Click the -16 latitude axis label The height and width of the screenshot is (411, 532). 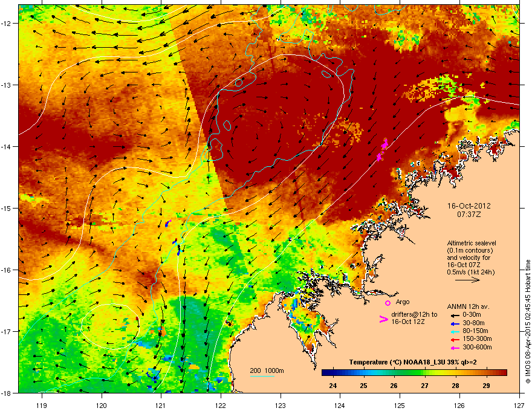(x=6, y=270)
